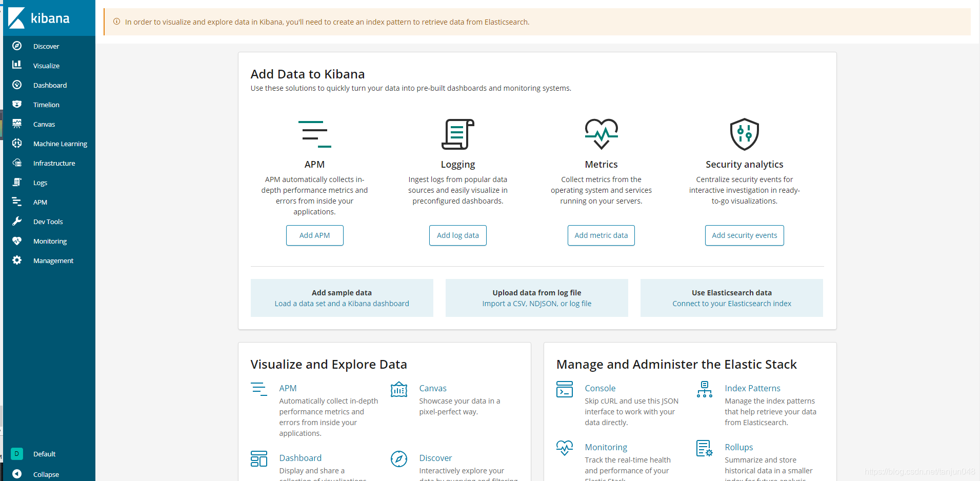Click the APM sidebar icon
Viewport: 980px width, 481px height.
click(17, 202)
